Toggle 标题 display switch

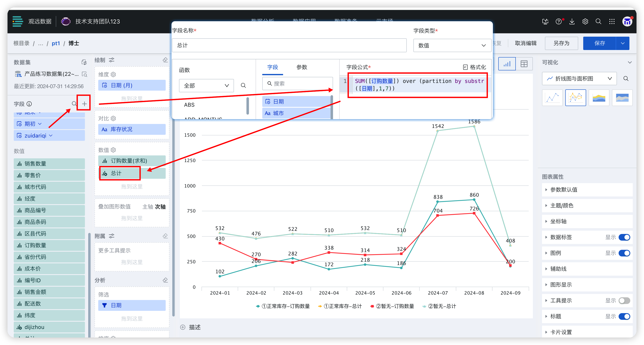(x=624, y=316)
